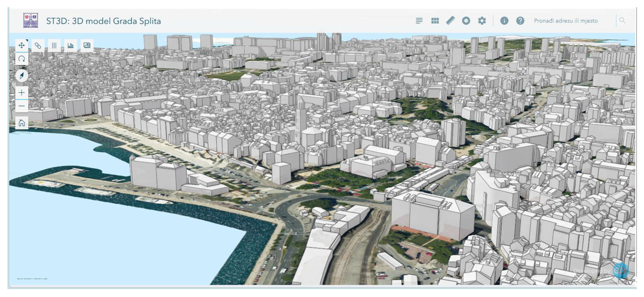
Task: Open the three vertical bars tool
Action: click(x=54, y=46)
